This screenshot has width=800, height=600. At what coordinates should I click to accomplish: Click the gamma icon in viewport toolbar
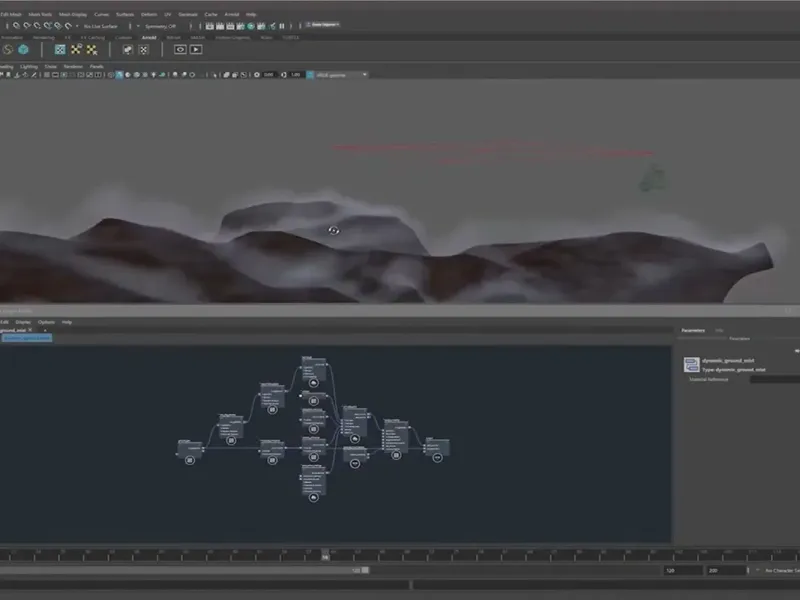click(x=284, y=75)
